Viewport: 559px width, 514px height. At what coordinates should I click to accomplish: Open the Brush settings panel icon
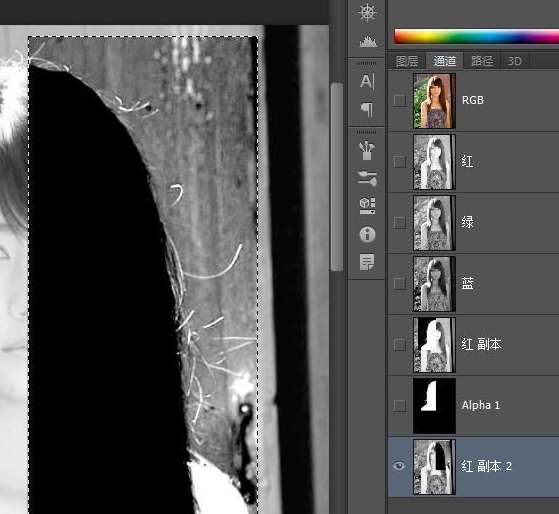click(367, 178)
